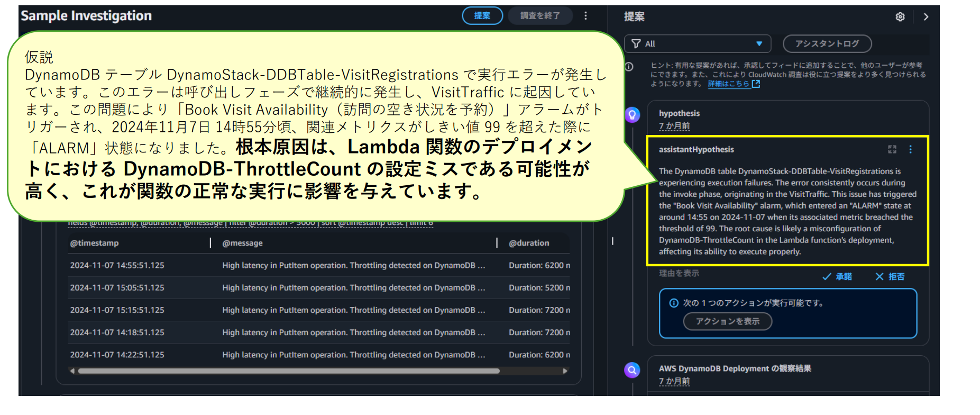Image resolution: width=980 pixels, height=415 pixels.
Task: Click the @message column header
Action: (x=242, y=243)
